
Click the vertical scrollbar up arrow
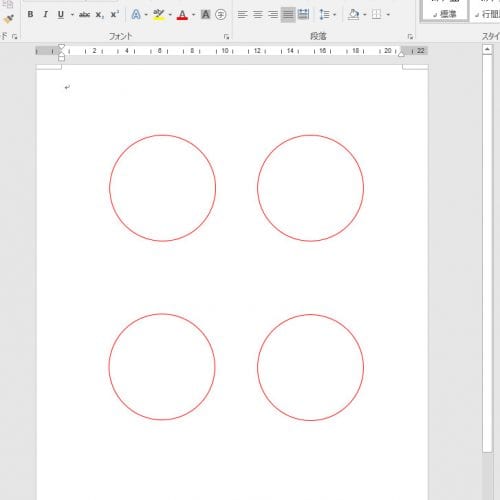point(487,50)
